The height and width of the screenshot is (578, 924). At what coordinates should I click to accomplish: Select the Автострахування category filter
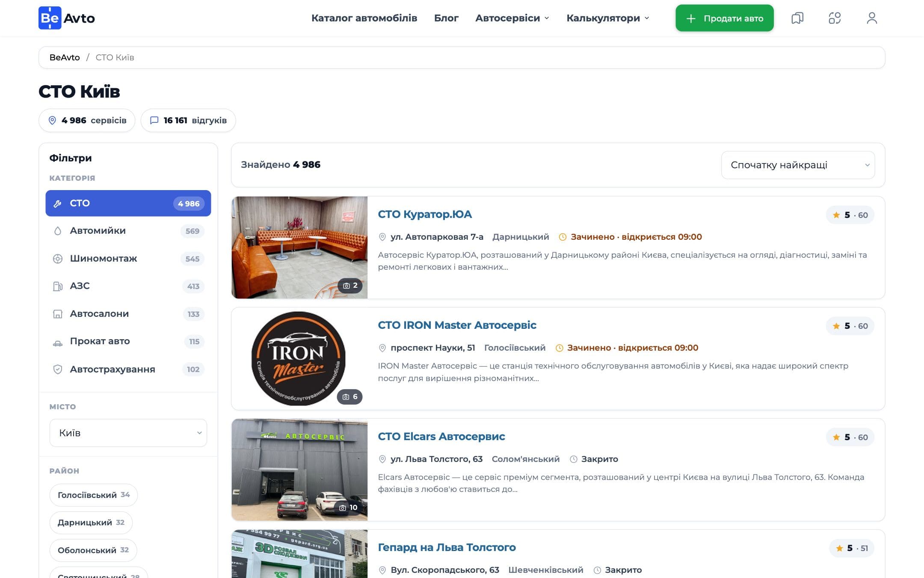coord(128,369)
